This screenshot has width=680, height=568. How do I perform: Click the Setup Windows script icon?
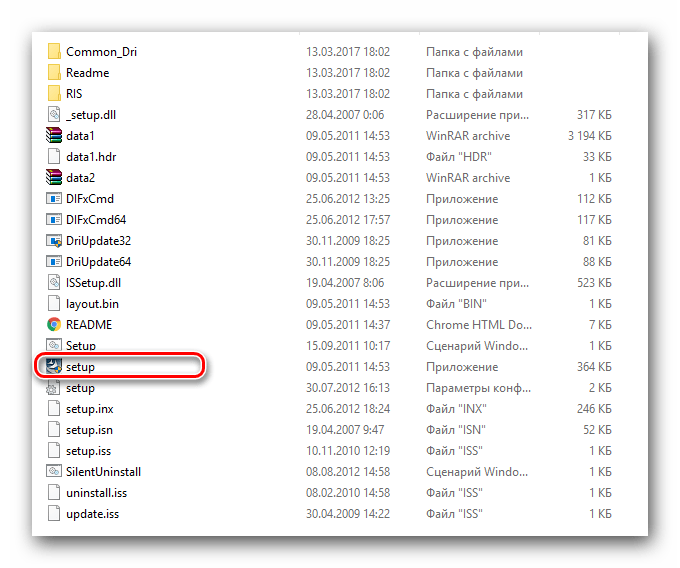pos(54,346)
